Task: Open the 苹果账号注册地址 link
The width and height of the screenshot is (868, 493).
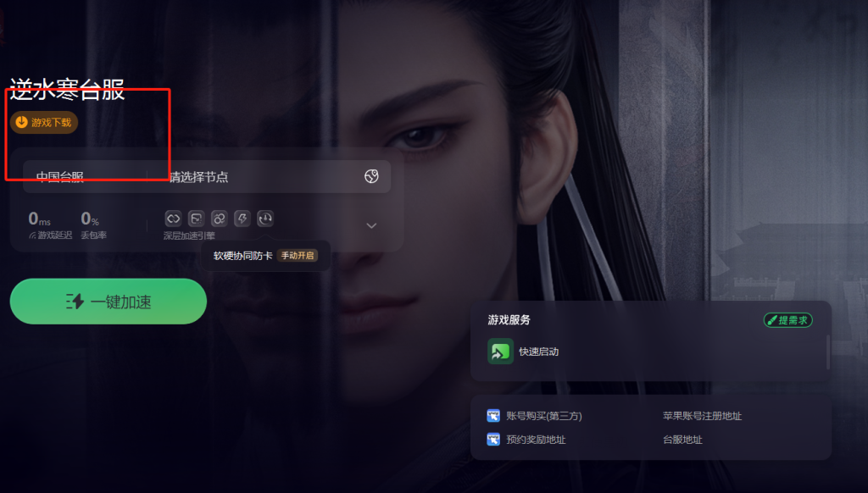Action: click(x=702, y=416)
